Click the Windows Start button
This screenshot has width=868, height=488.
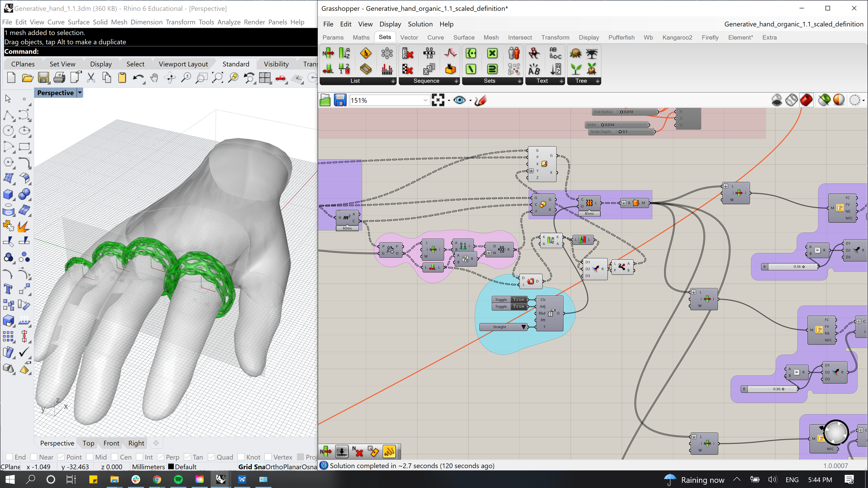[10, 479]
